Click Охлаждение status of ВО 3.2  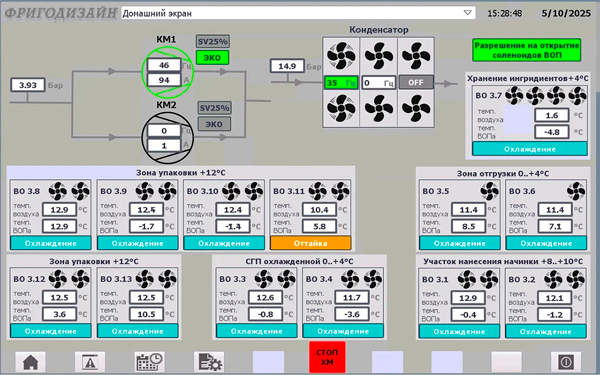pos(546,331)
